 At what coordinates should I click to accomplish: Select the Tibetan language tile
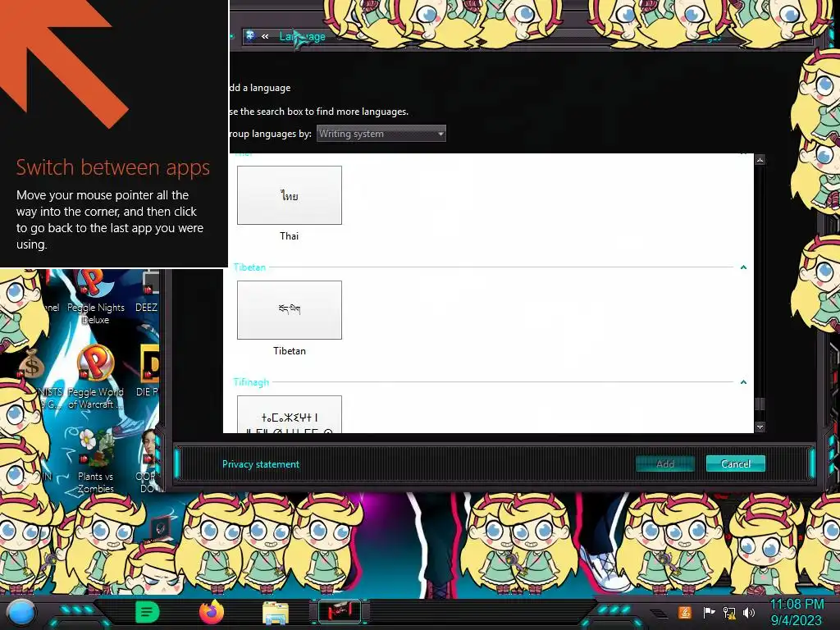pyautogui.click(x=290, y=309)
